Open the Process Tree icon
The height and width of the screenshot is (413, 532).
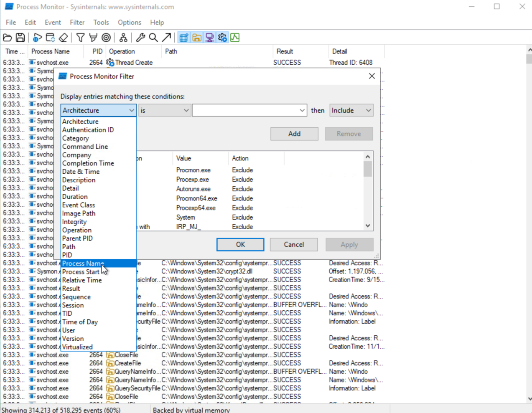click(123, 38)
